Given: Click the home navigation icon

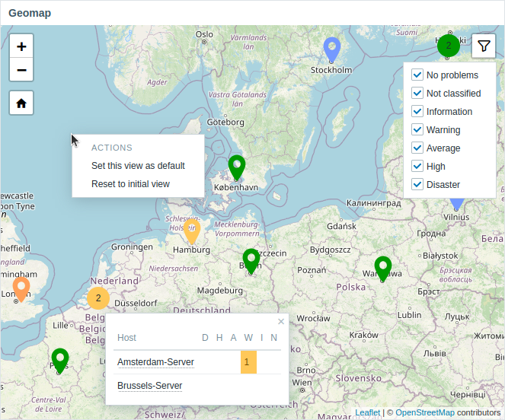Looking at the screenshot, I should point(21,103).
